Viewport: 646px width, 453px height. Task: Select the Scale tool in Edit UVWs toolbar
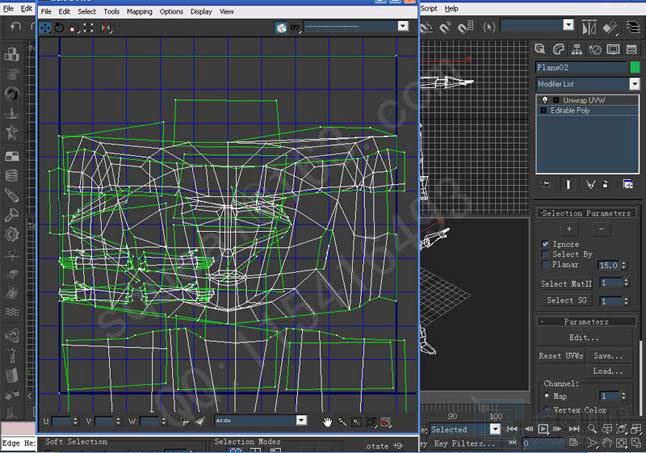[73, 28]
